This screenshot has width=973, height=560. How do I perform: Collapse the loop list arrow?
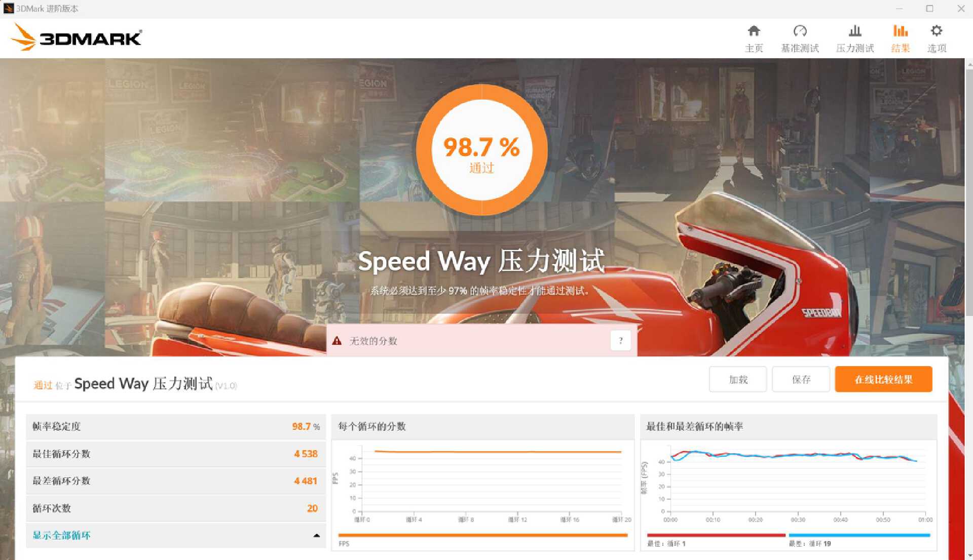point(317,535)
